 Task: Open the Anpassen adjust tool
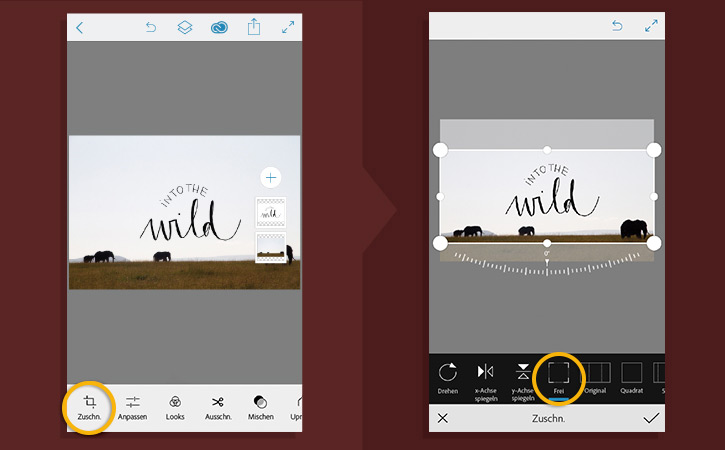(x=132, y=407)
